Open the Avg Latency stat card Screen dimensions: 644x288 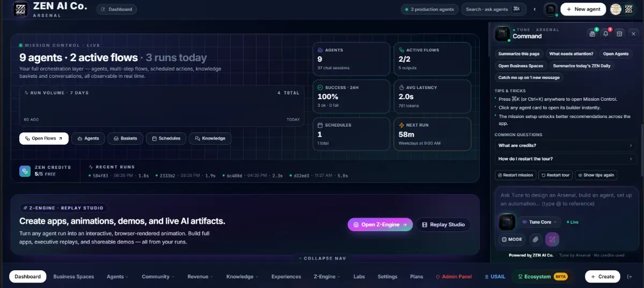coord(432,97)
